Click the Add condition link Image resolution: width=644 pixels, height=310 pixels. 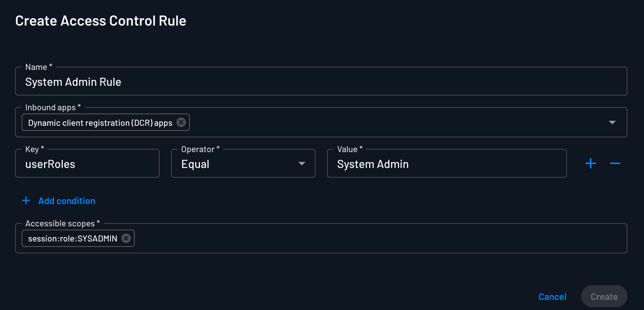(x=67, y=201)
